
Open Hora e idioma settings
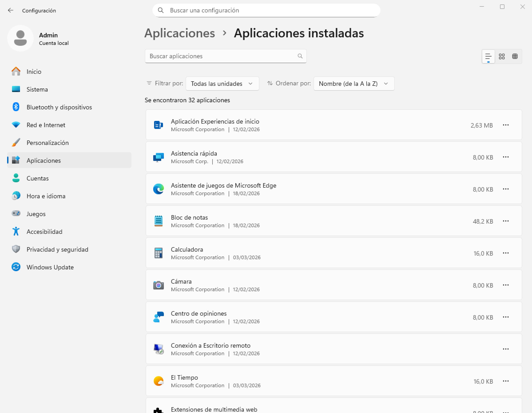click(x=69, y=196)
